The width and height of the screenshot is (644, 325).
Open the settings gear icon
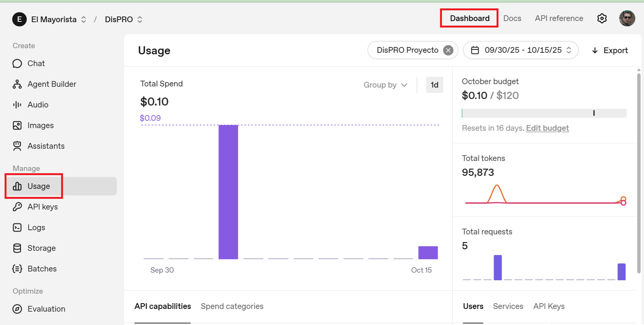tap(602, 18)
